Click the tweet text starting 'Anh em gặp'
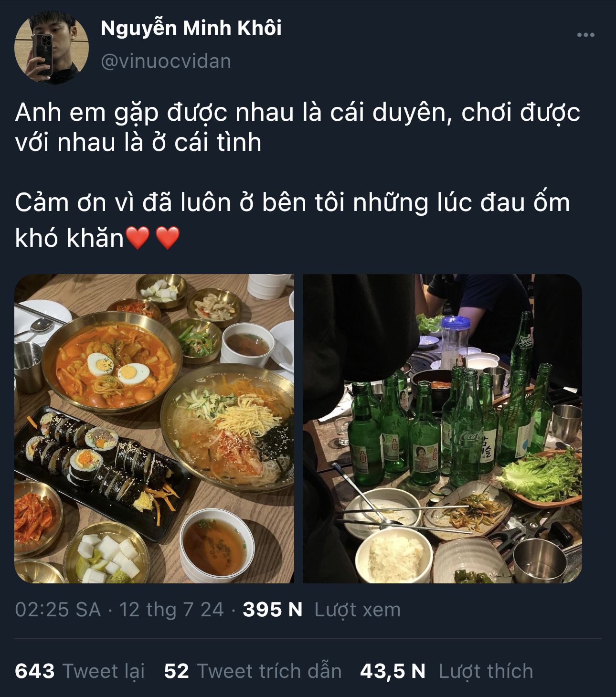616x697 pixels. pyautogui.click(x=297, y=127)
